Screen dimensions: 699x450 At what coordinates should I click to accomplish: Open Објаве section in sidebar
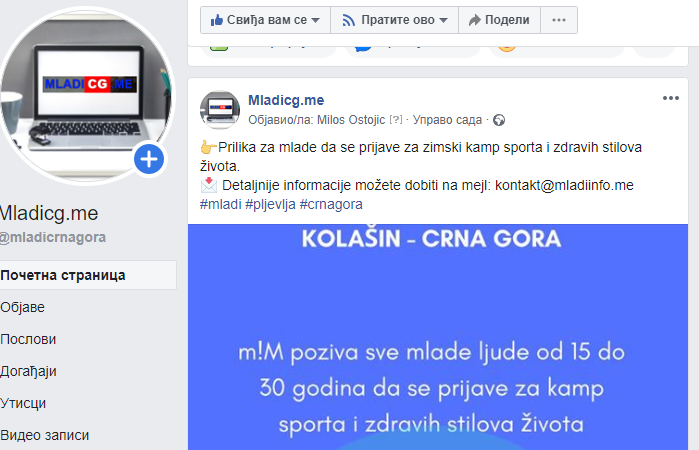point(22,307)
